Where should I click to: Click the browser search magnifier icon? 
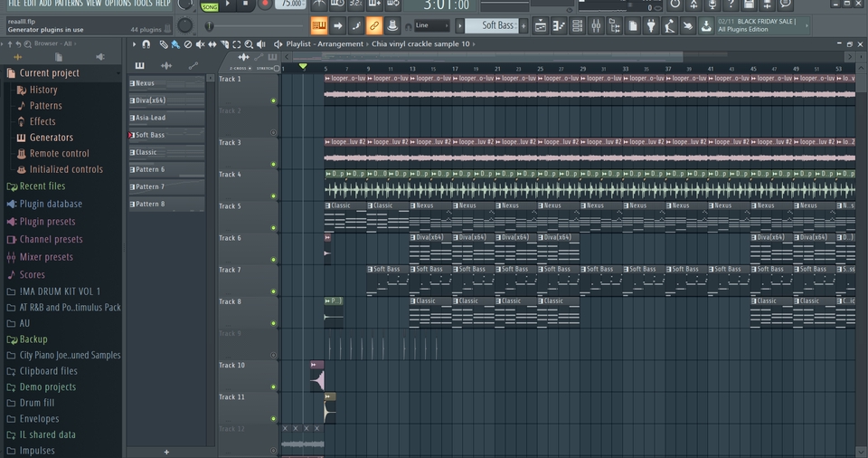[x=27, y=43]
